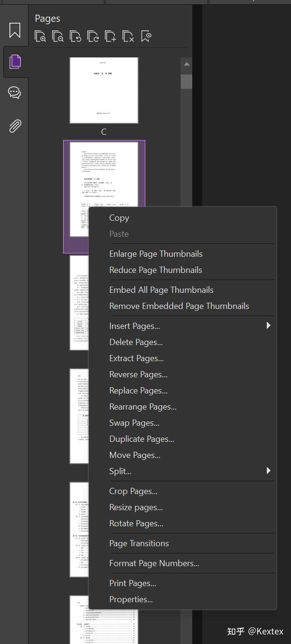This screenshot has width=291, height=644.
Task: Rotate pages clockwise icon
Action: tap(93, 37)
